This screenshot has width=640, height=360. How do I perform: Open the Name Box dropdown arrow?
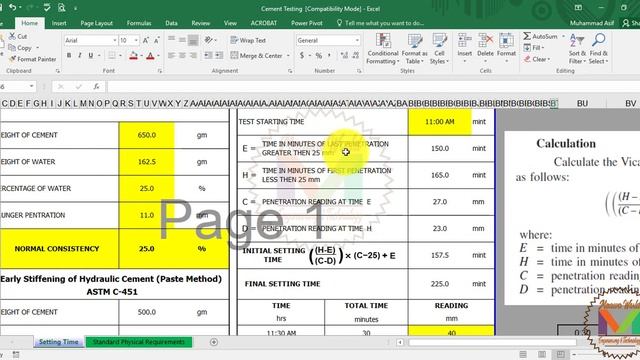pyautogui.click(x=31, y=87)
